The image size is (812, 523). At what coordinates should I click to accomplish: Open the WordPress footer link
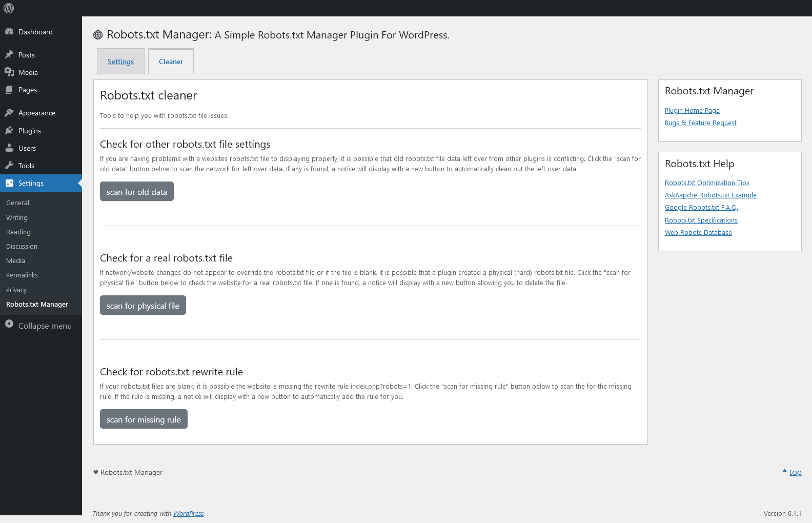[x=188, y=513]
